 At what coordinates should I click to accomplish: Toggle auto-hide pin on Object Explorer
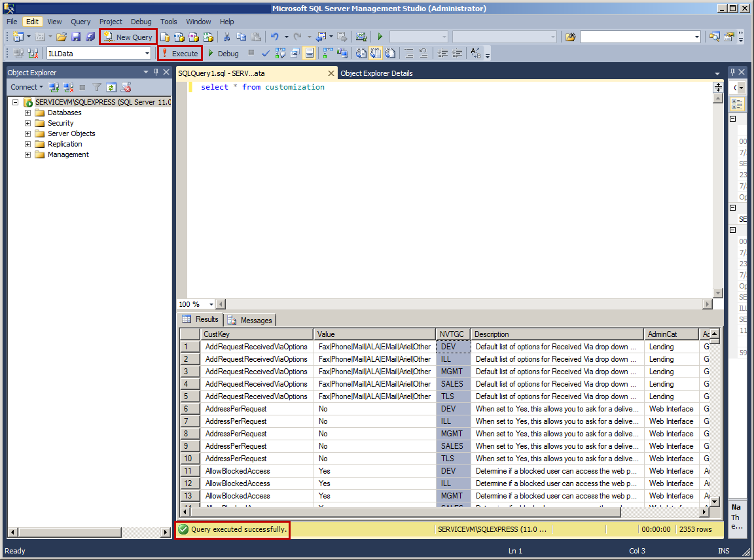(155, 72)
